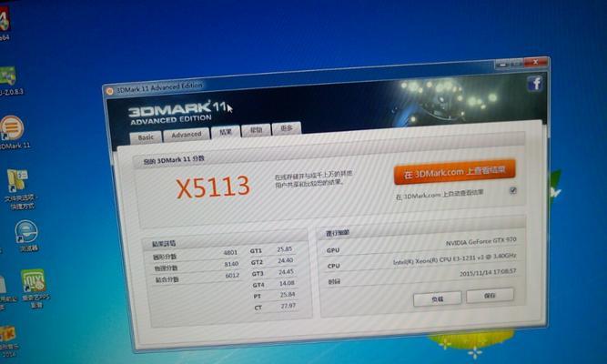This screenshot has width=607, height=364.
Task: Click the PT value 25.84
Action: (x=288, y=294)
